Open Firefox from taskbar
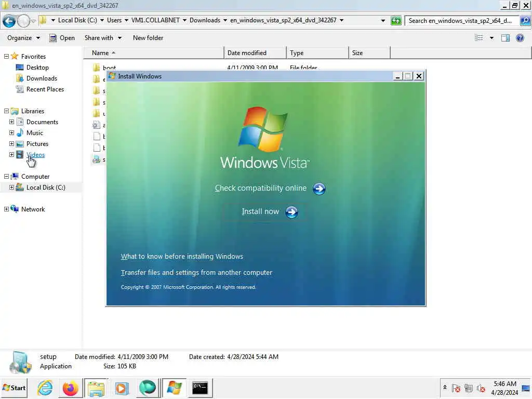The image size is (532, 399). [71, 388]
